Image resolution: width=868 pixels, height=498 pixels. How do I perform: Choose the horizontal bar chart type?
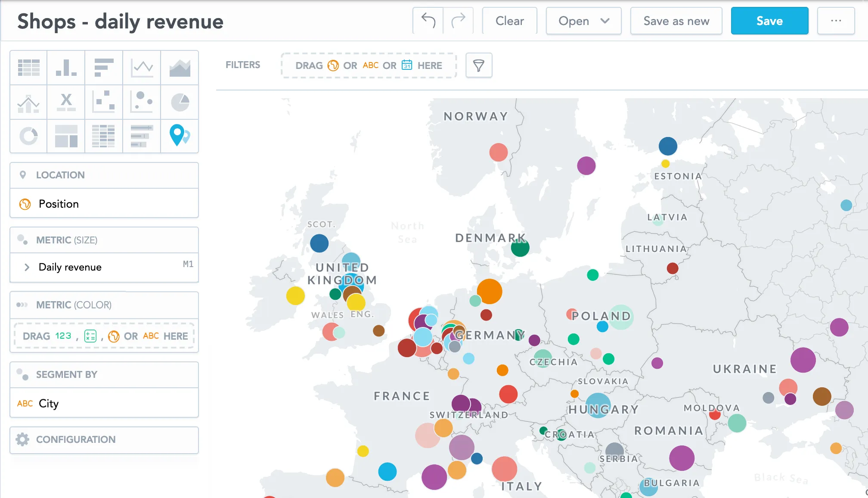pos(104,68)
